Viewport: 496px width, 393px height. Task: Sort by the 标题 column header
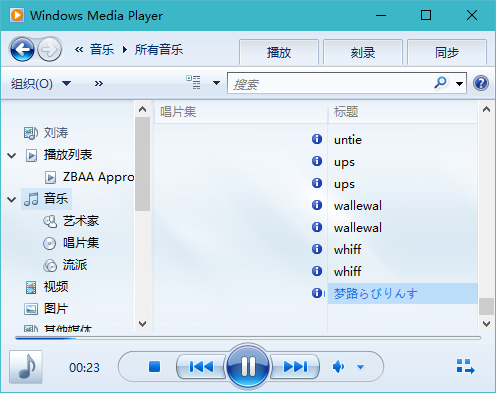click(403, 112)
